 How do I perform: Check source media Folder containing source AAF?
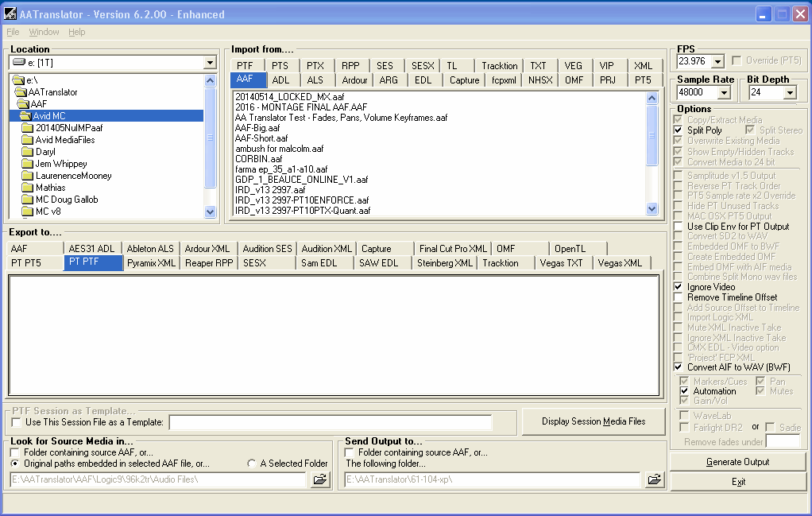pyautogui.click(x=15, y=452)
